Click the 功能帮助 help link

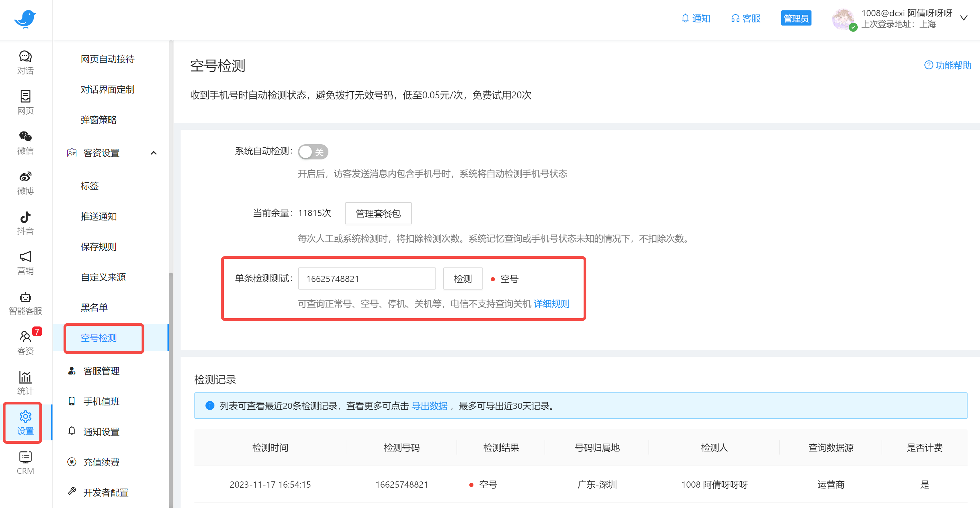pyautogui.click(x=947, y=66)
